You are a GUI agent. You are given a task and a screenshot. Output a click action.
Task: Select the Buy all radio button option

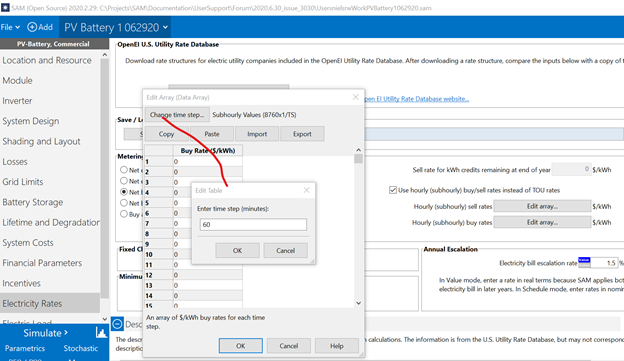pyautogui.click(x=124, y=214)
